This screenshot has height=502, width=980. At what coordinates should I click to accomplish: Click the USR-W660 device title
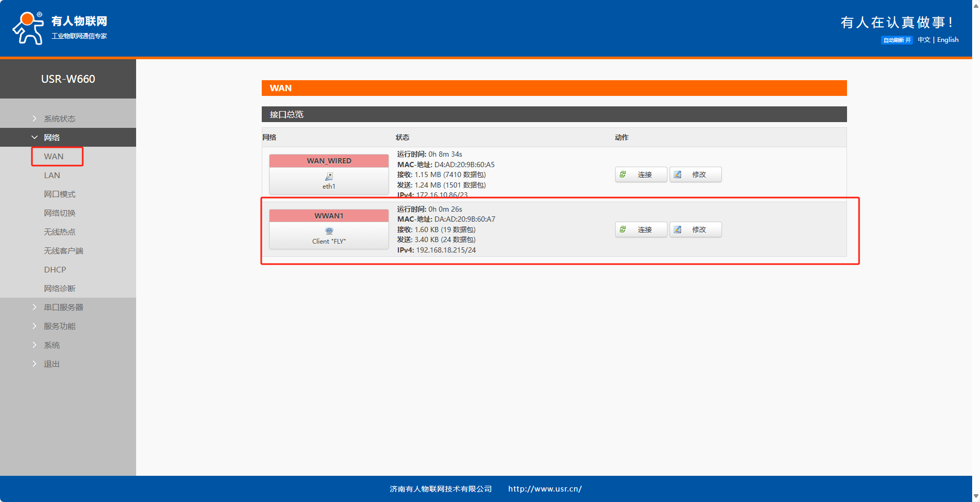pos(68,79)
